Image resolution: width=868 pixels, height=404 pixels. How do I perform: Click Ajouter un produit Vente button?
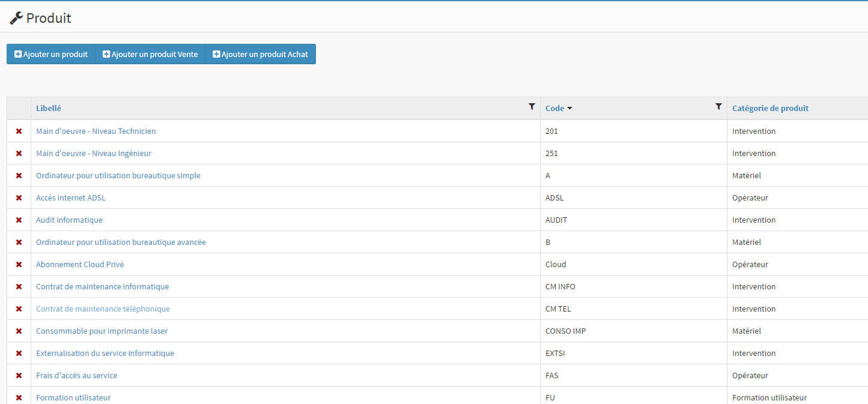[x=150, y=54]
